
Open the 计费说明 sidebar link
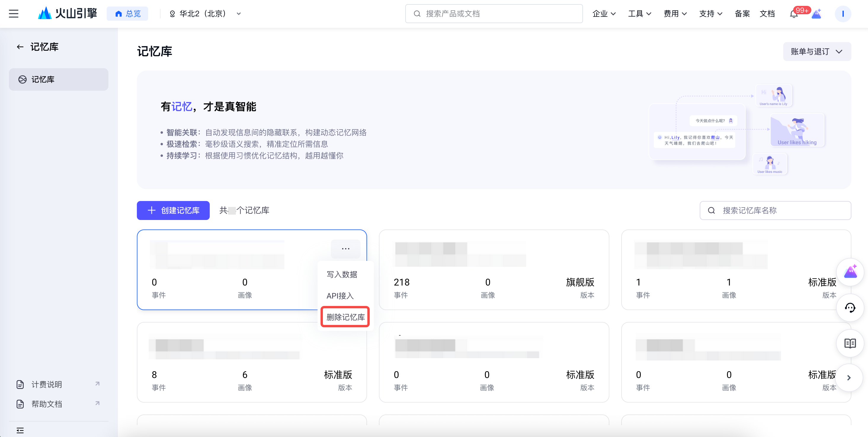coord(47,385)
